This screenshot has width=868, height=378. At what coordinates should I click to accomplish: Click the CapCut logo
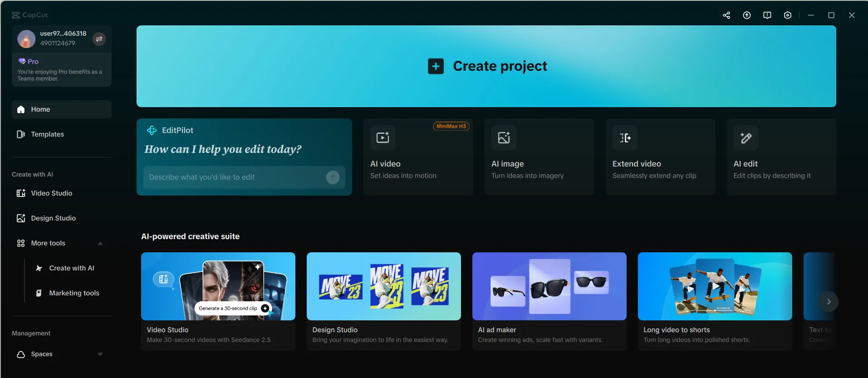[30, 15]
